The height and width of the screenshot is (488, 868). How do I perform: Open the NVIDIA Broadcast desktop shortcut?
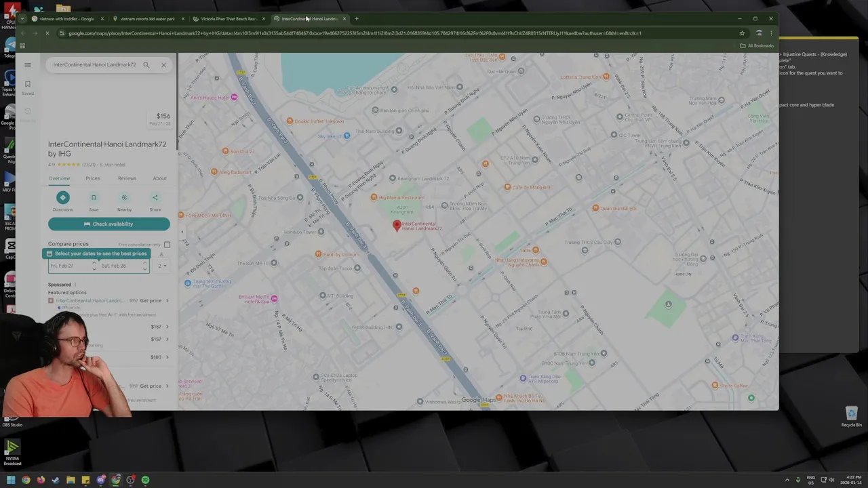click(x=12, y=451)
